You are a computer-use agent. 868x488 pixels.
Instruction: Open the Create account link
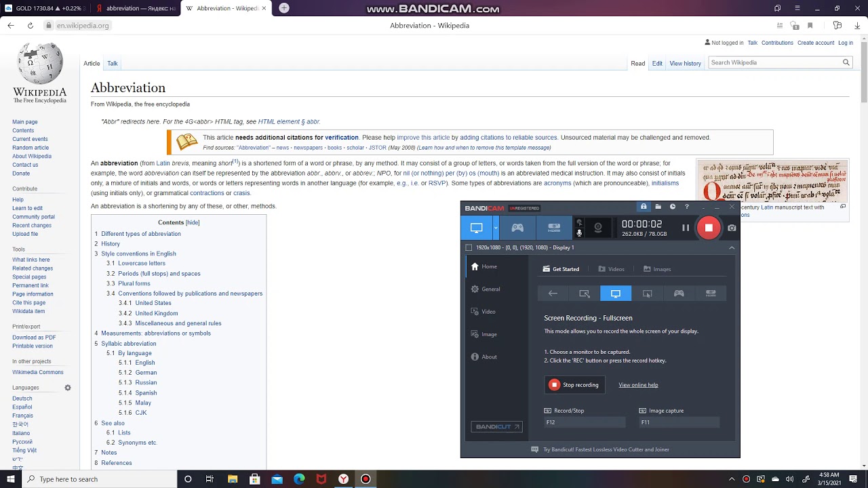click(x=816, y=43)
